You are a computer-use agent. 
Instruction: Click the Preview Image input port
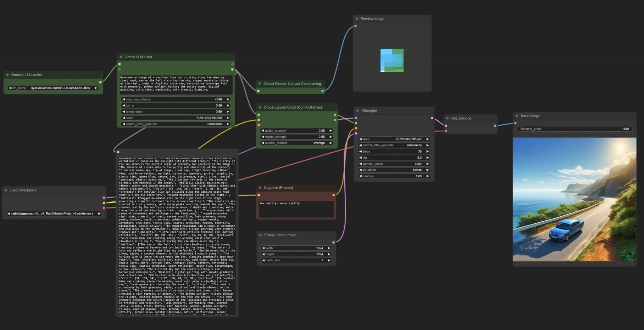pyautogui.click(x=355, y=26)
